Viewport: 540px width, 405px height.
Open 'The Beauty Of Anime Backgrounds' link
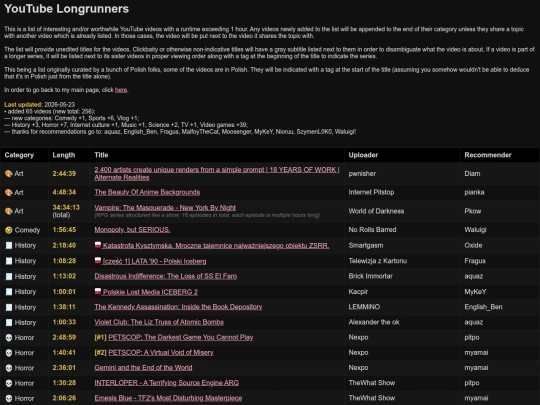coord(147,192)
